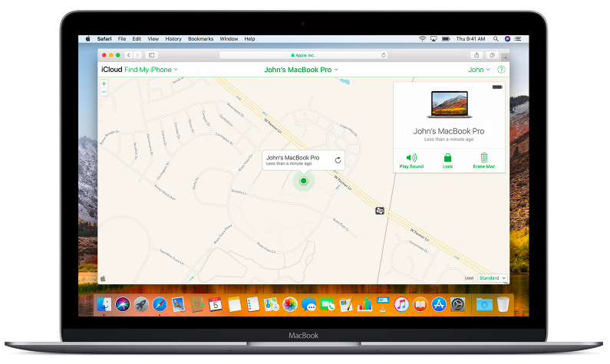Click the Erase Mac trash icon
The width and height of the screenshot is (610, 364).
pos(484,157)
